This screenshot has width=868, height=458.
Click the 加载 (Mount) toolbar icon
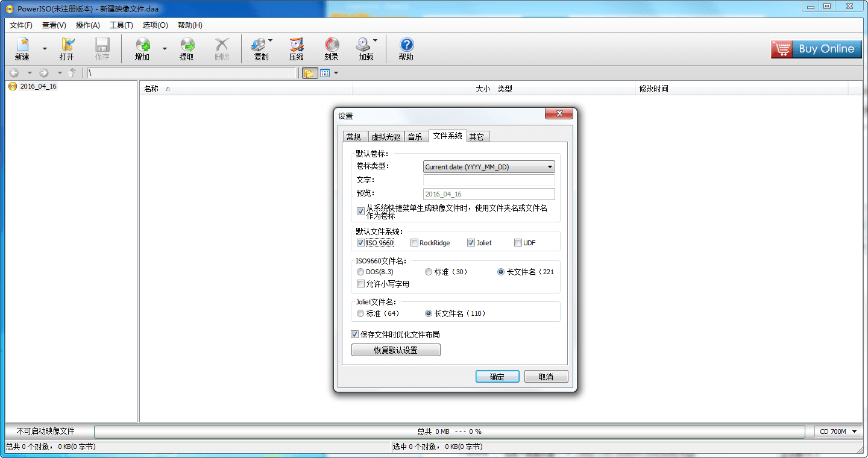[366, 49]
